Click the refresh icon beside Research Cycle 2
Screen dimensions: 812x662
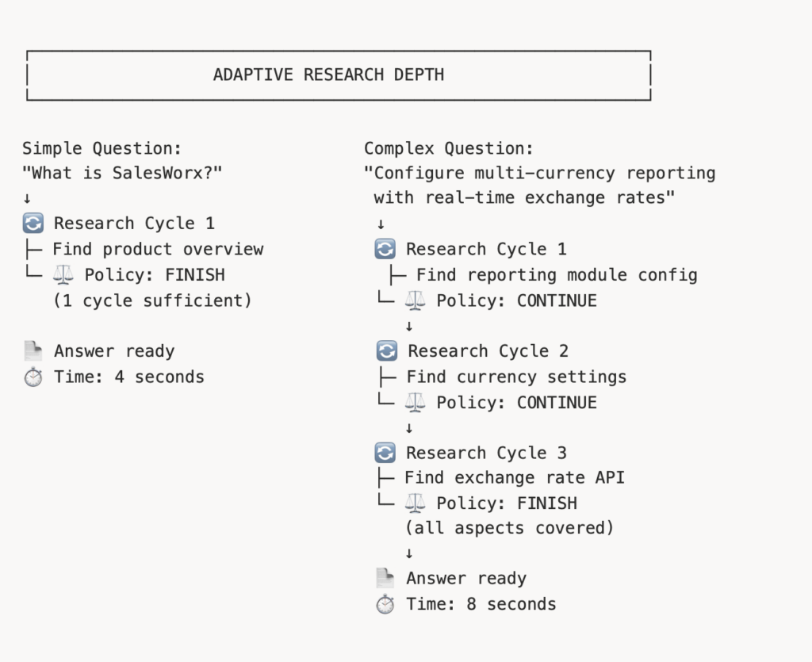386,350
